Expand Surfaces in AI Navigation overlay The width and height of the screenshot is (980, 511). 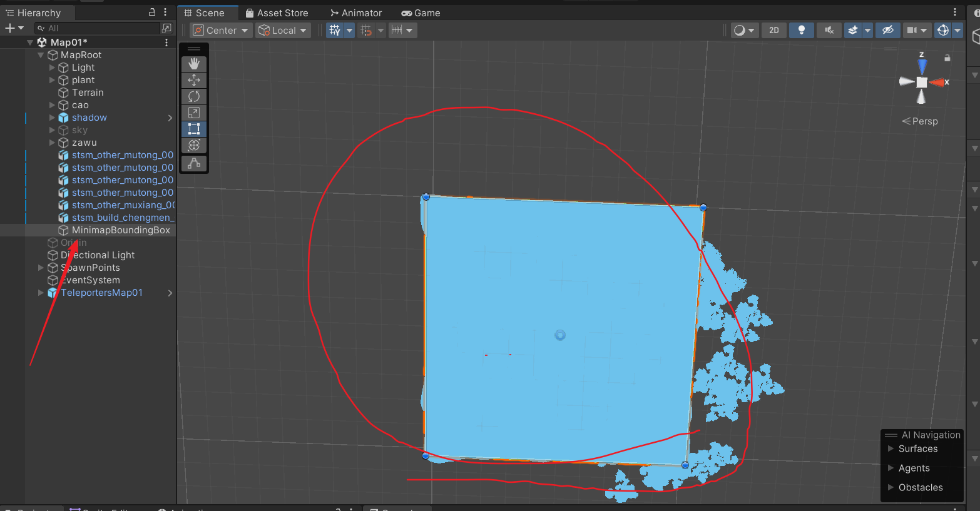coord(891,448)
